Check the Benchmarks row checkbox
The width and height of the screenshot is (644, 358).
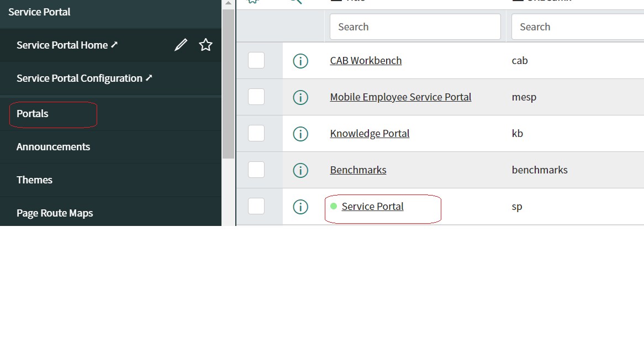(x=256, y=170)
